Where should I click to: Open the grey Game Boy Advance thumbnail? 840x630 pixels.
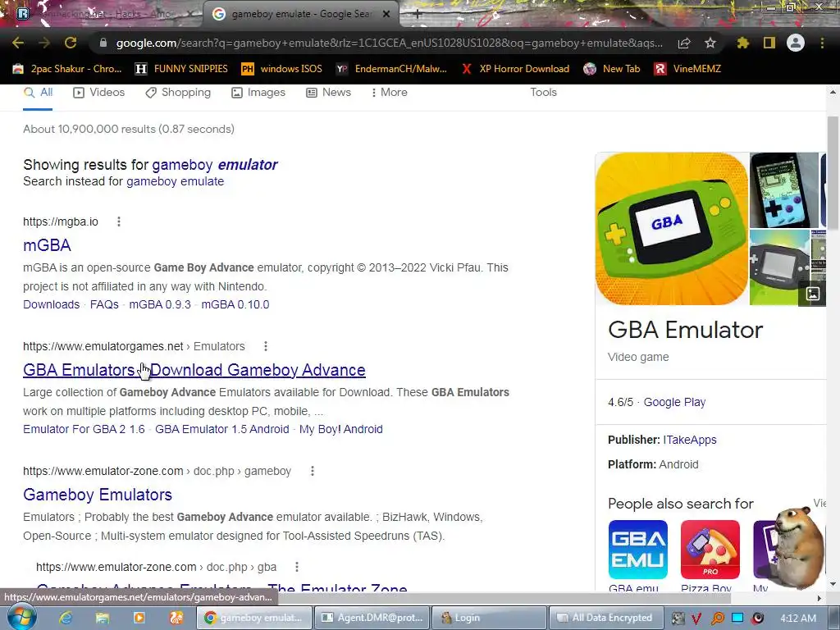[779, 267]
